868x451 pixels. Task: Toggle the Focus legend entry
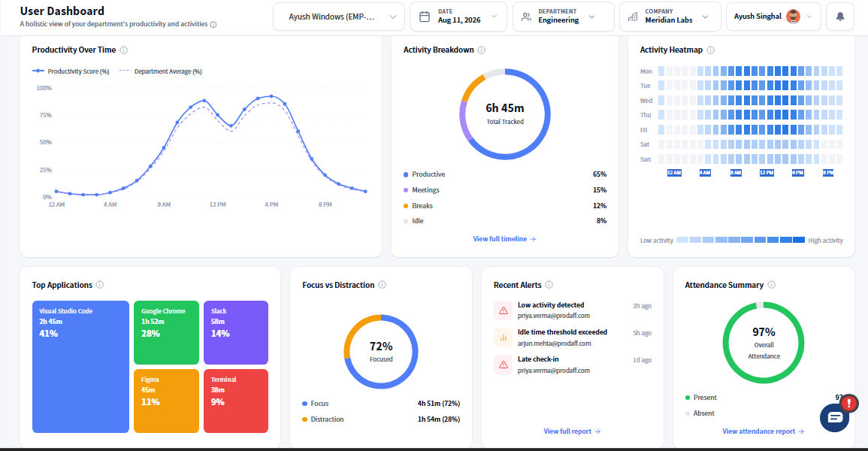[315, 404]
